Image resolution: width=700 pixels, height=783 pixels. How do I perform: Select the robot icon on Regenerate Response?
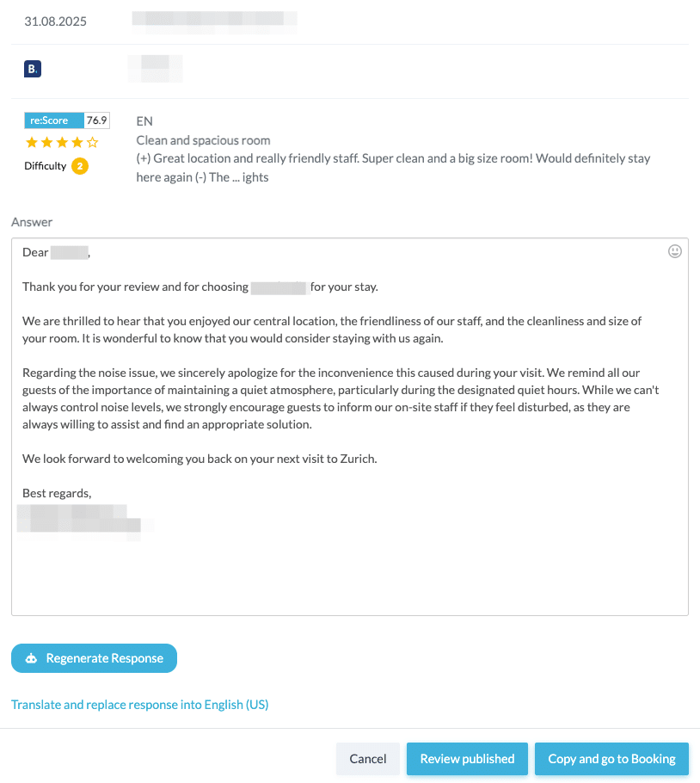pyautogui.click(x=31, y=657)
